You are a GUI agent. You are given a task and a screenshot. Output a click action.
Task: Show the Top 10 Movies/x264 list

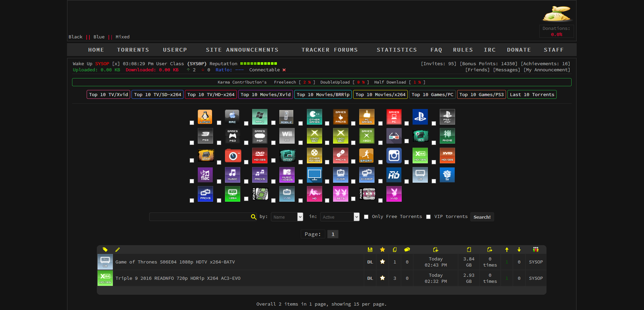(x=381, y=95)
